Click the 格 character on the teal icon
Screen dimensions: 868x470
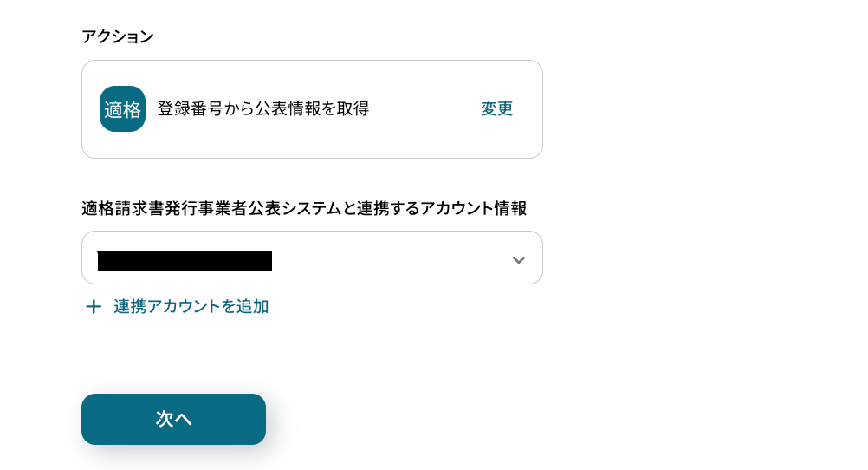132,110
